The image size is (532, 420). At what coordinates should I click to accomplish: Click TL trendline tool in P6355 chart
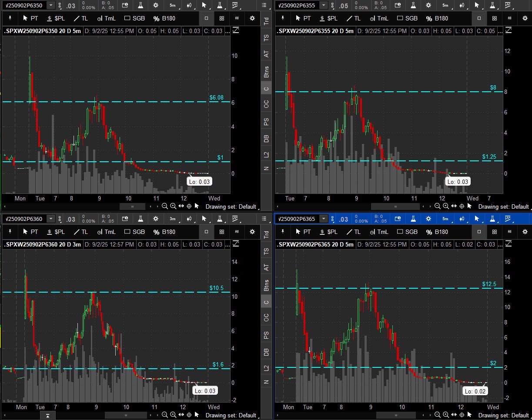[x=353, y=18]
